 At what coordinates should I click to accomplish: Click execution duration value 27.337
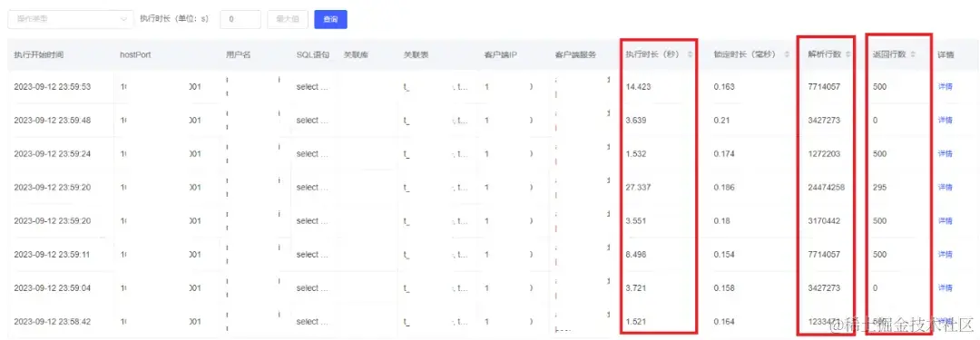(x=638, y=188)
